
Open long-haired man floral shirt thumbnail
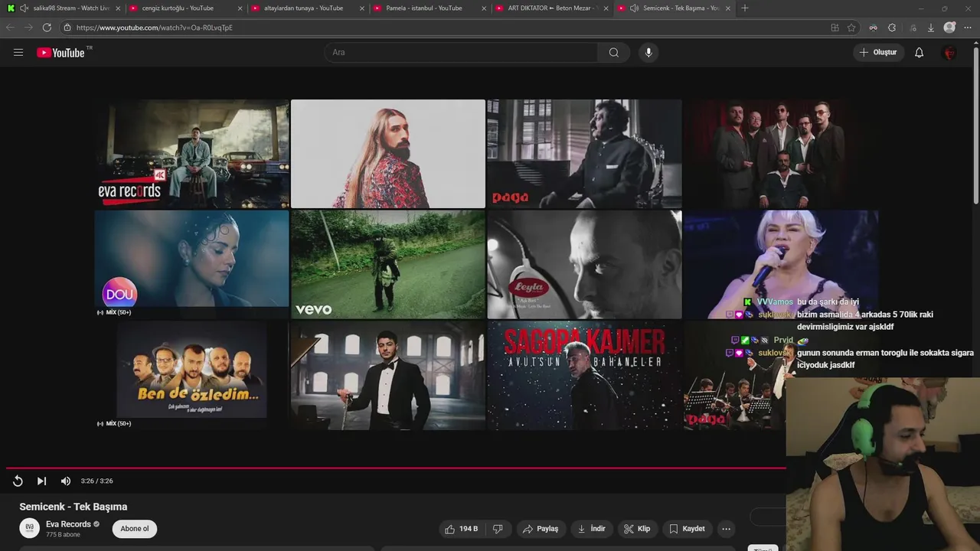tap(388, 154)
